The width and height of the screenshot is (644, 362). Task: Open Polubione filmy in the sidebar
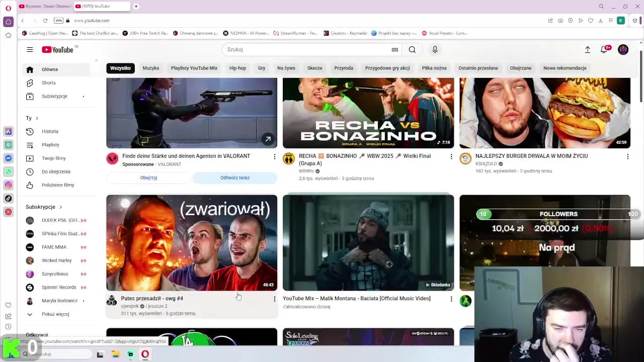coord(58,185)
